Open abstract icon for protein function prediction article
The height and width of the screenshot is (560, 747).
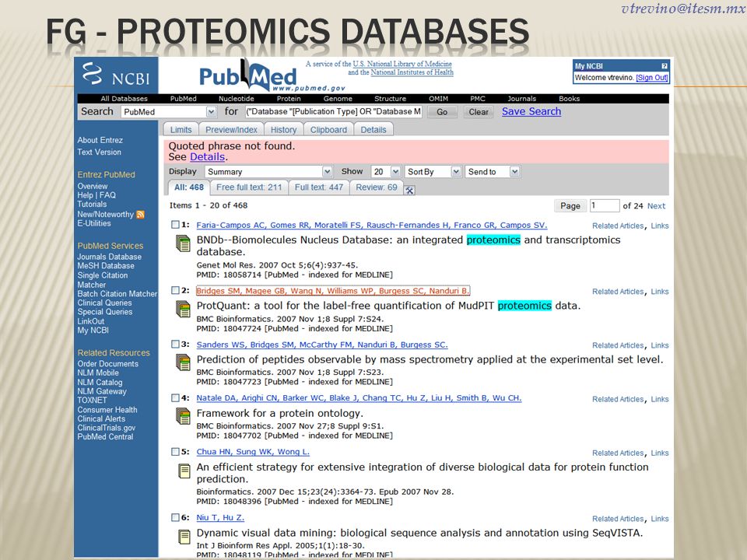click(x=184, y=471)
